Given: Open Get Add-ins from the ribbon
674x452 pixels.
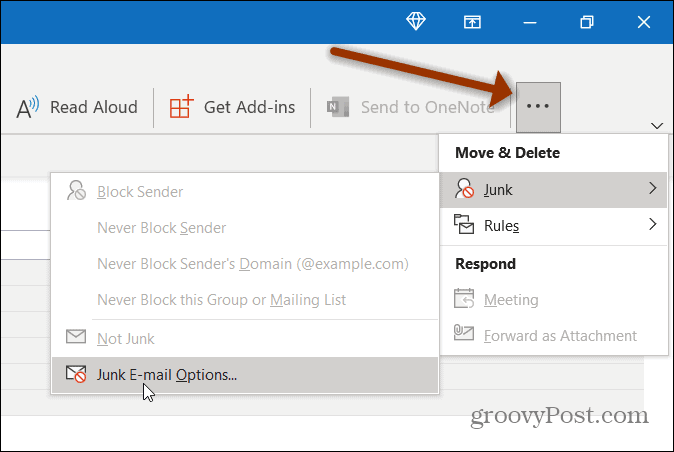Looking at the screenshot, I should pyautogui.click(x=232, y=107).
